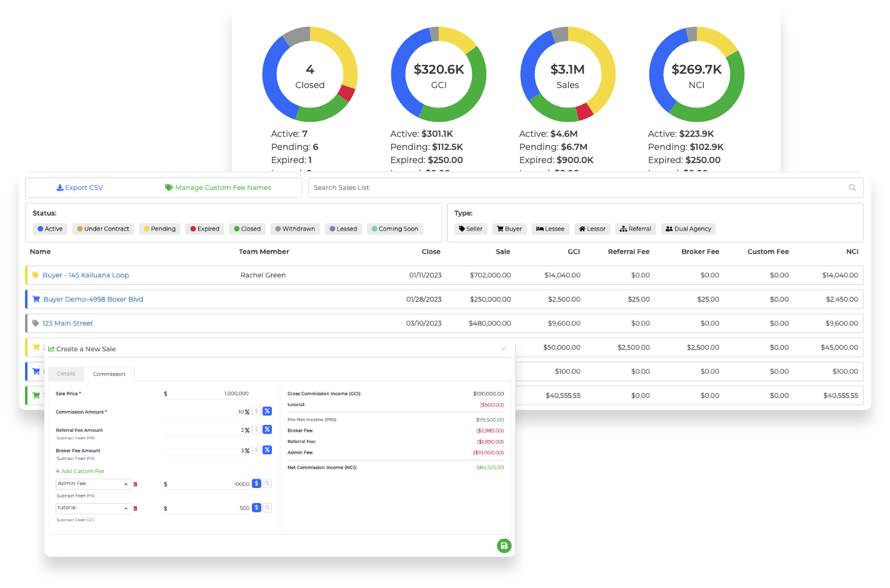Filter by Under Contract status
Viewport: 890px width, 588px height.
click(103, 229)
